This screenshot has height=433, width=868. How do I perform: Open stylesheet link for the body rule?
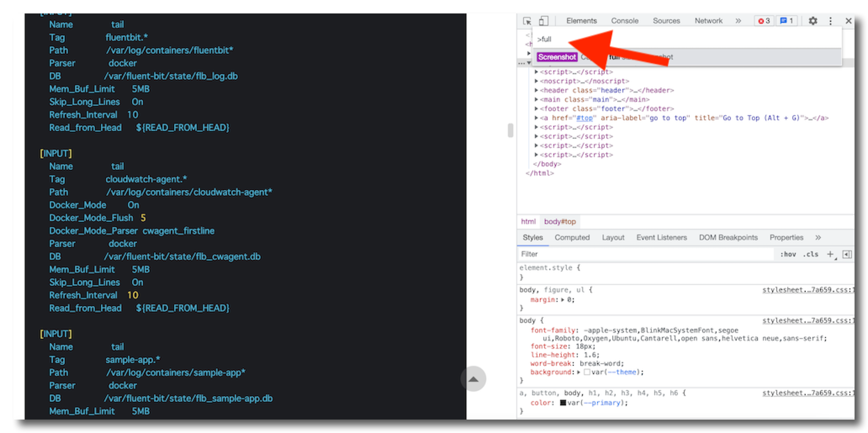tap(807, 320)
